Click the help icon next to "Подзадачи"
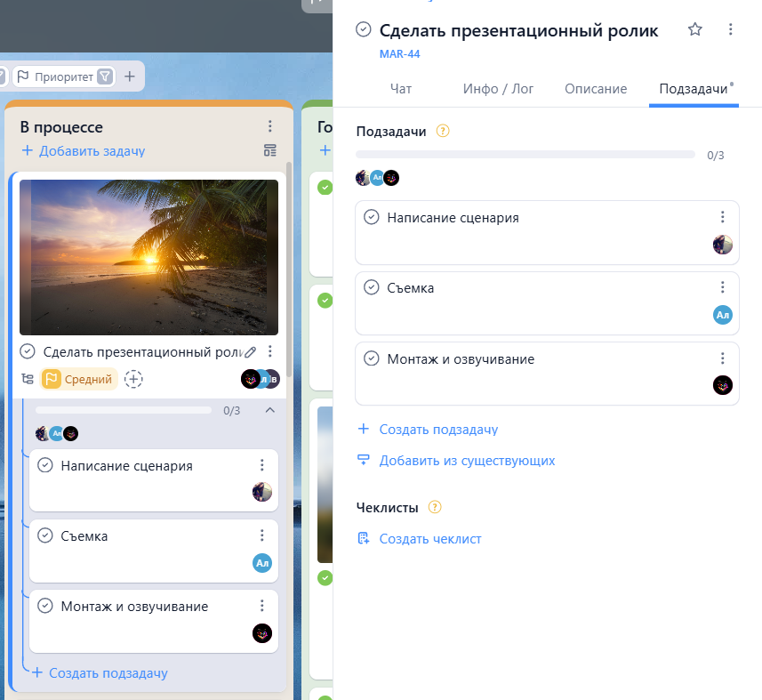 coord(442,130)
